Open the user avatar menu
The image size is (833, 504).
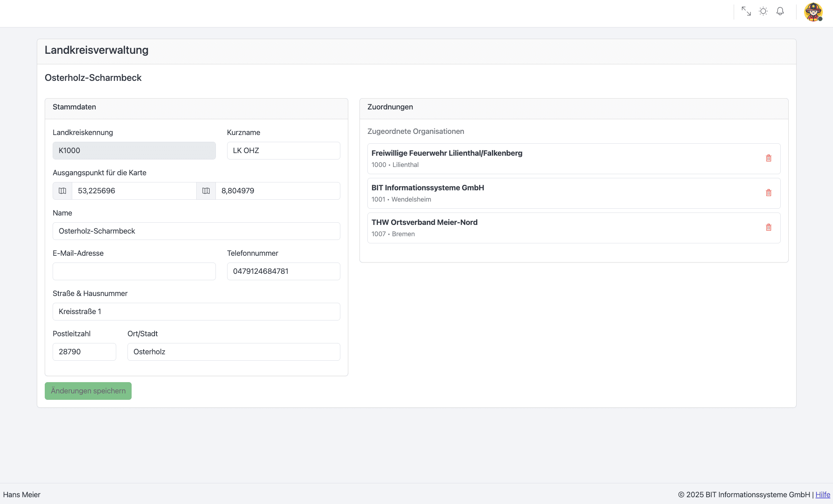(x=813, y=12)
